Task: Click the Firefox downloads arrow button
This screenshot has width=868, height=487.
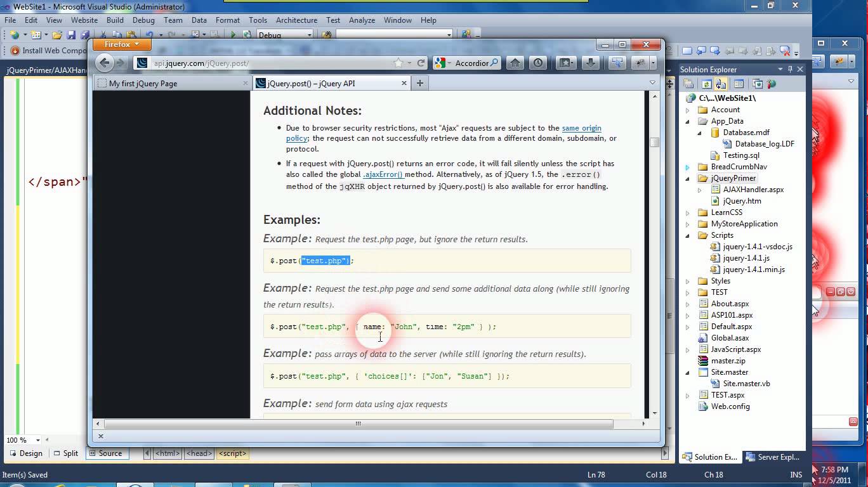Action: (591, 63)
